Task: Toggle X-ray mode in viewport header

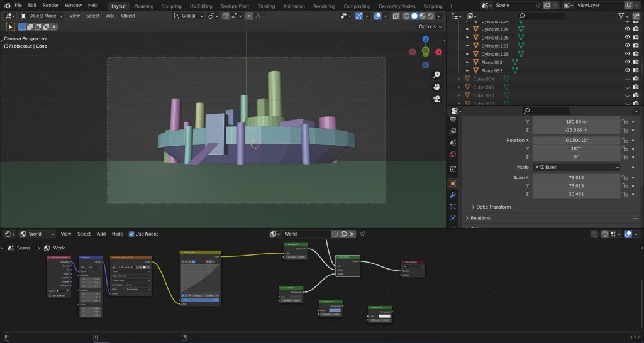Action: (395, 16)
